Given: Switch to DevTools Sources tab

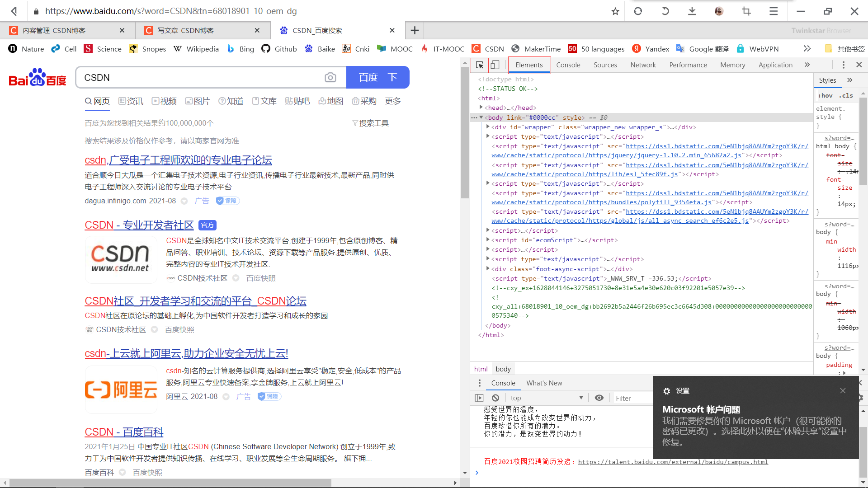Looking at the screenshot, I should click(x=605, y=65).
